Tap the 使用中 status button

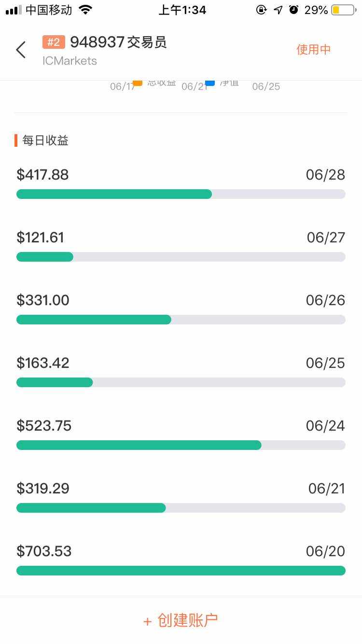(x=313, y=50)
